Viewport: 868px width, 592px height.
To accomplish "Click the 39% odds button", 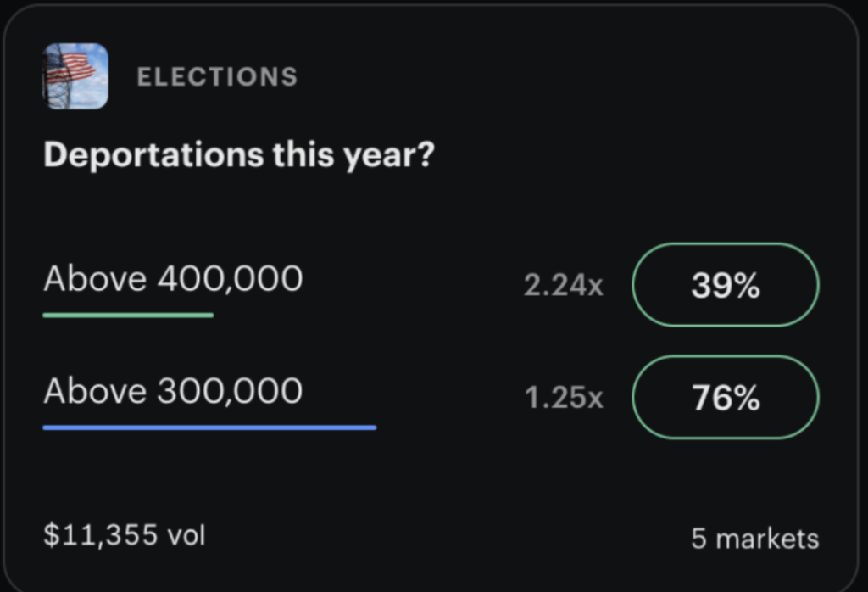I will pos(726,285).
